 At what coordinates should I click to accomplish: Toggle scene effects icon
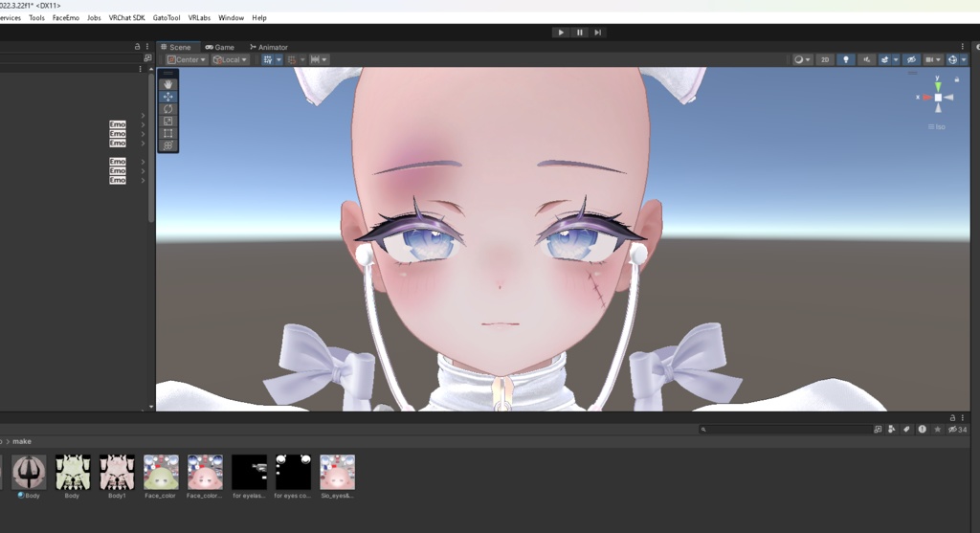click(x=884, y=60)
